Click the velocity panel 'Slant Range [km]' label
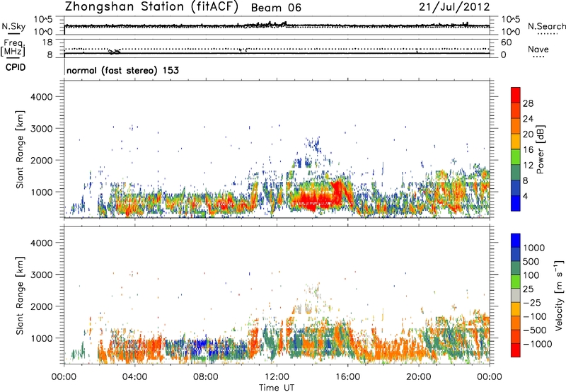This screenshot has width=566, height=392. coord(20,296)
